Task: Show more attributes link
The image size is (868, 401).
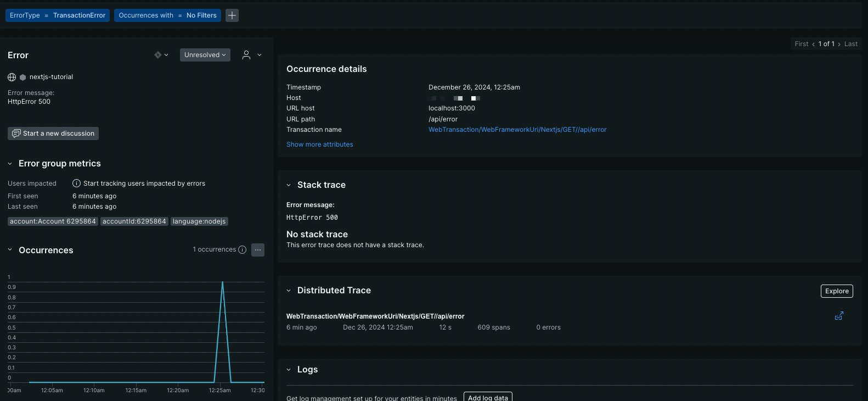Action: [320, 144]
